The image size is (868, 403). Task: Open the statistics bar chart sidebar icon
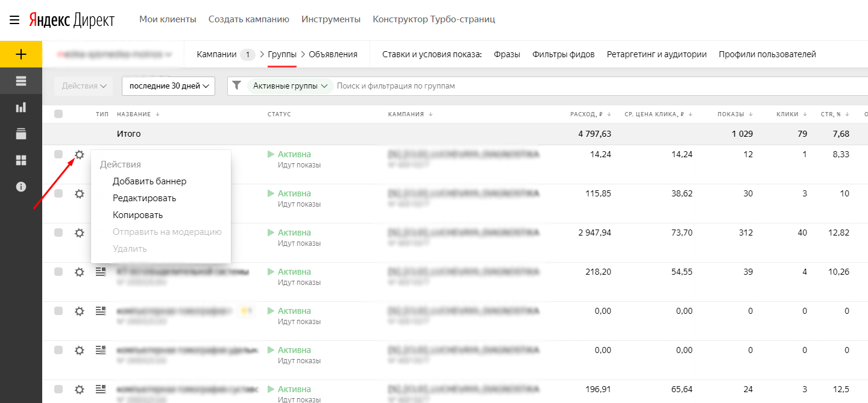click(x=21, y=107)
